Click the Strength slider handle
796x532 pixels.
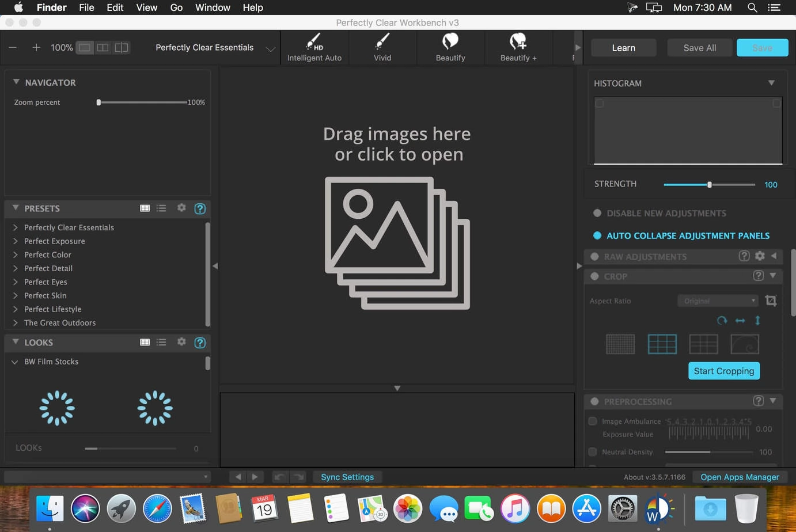[710, 184]
